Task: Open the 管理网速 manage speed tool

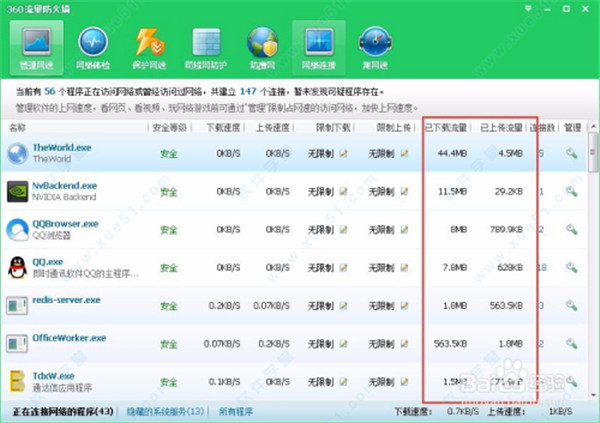Action: [x=36, y=48]
